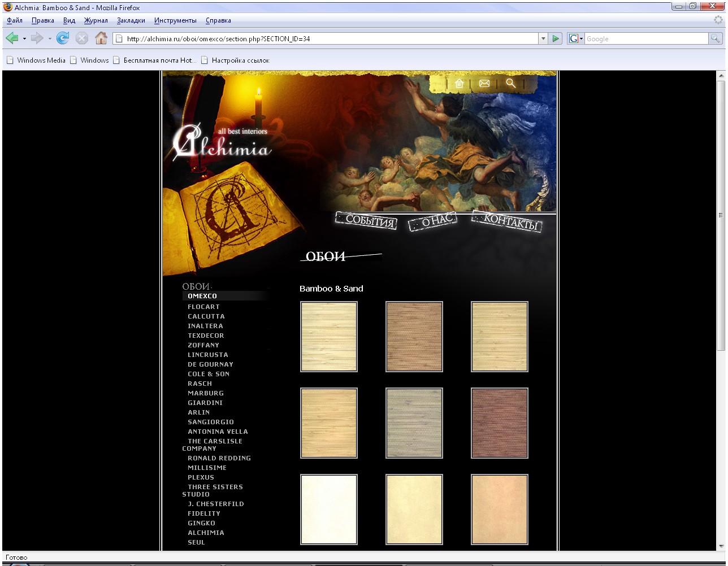Go to the СОБЫТИЯ section
This screenshot has height=566, width=728.
click(x=366, y=221)
